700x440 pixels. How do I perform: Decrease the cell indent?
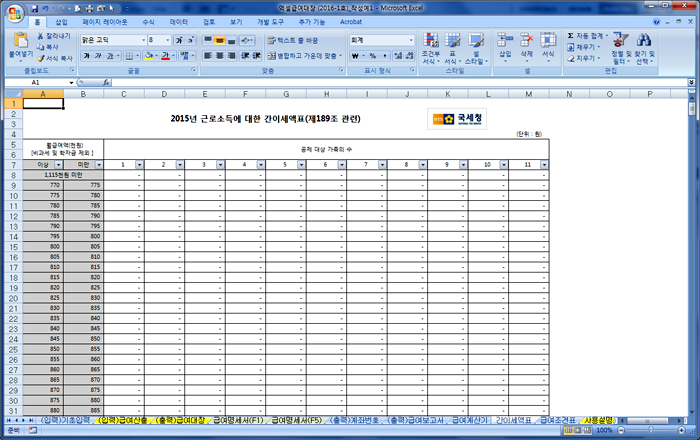pos(245,56)
